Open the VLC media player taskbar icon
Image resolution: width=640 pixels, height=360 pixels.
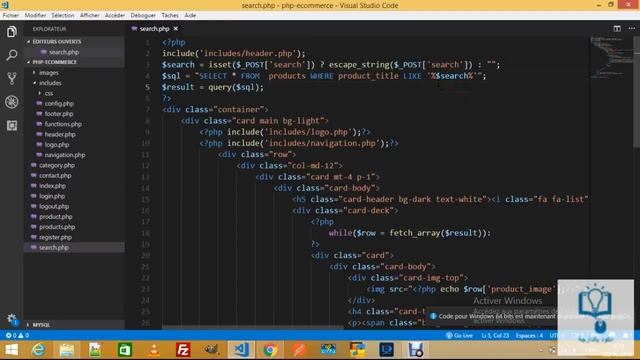[x=154, y=350]
